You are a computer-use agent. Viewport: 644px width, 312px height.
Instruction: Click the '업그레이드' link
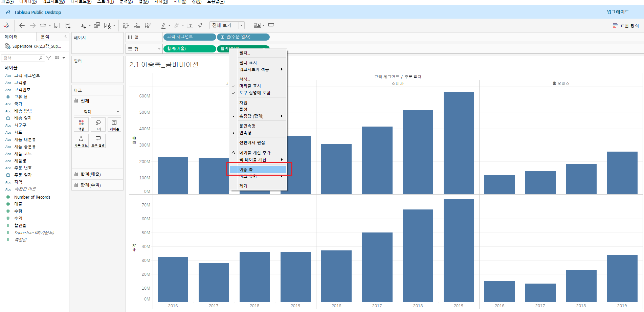[618, 12]
